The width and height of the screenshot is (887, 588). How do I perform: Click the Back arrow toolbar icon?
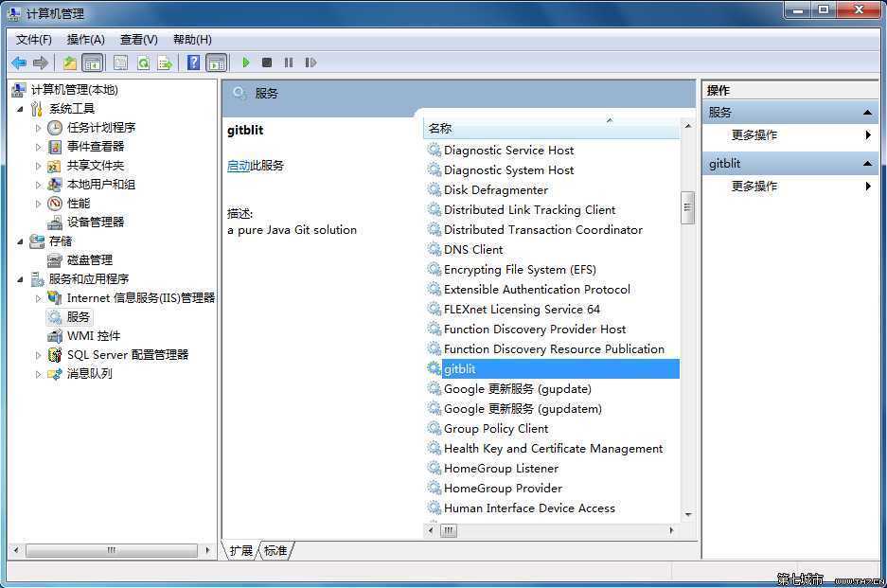click(x=19, y=62)
